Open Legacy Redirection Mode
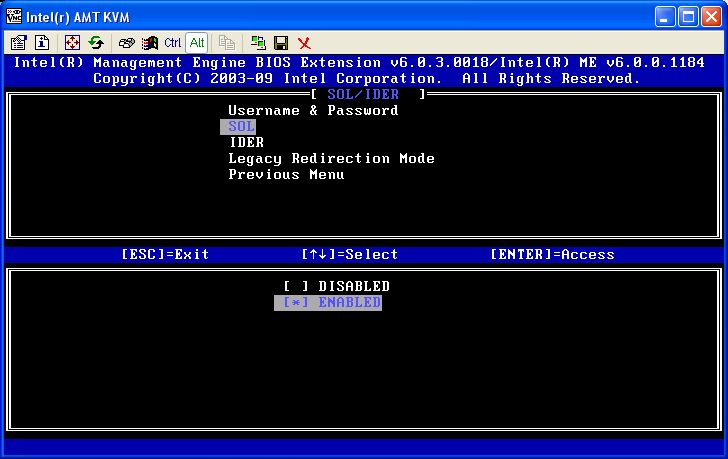 pyautogui.click(x=331, y=159)
